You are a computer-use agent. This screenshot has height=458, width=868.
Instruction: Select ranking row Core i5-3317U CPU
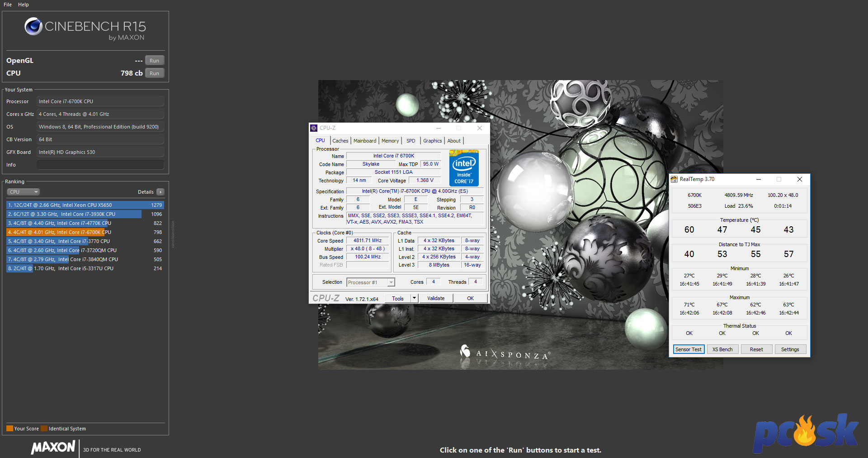85,268
